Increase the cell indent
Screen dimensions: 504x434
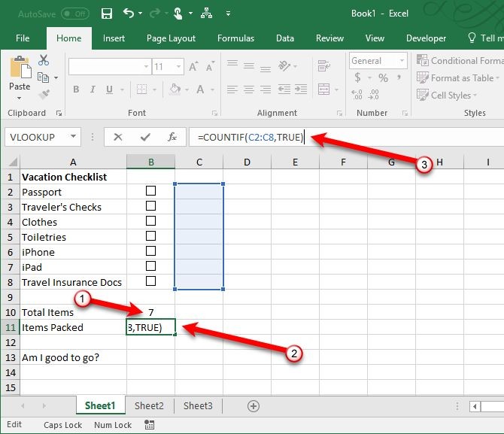[301, 89]
